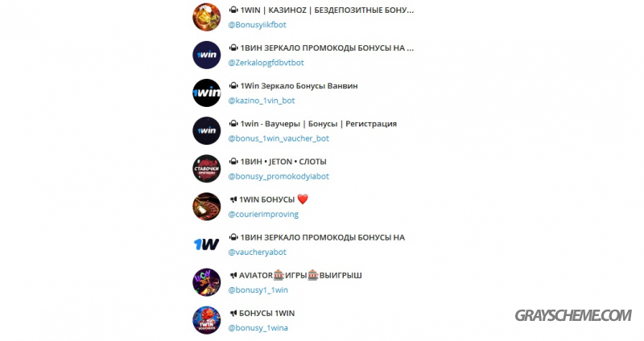Follow the @Zerkalopgfdbvtbot link
644x341 pixels.
click(x=266, y=63)
